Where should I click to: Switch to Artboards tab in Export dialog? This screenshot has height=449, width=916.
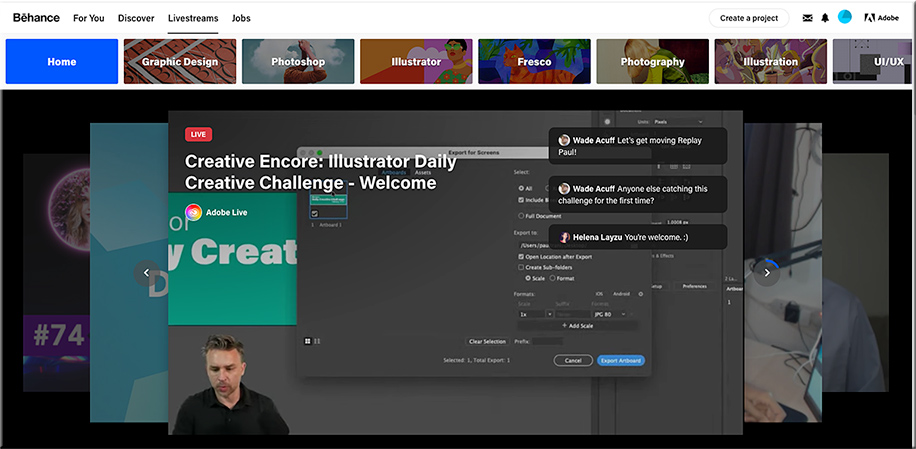pyautogui.click(x=394, y=172)
